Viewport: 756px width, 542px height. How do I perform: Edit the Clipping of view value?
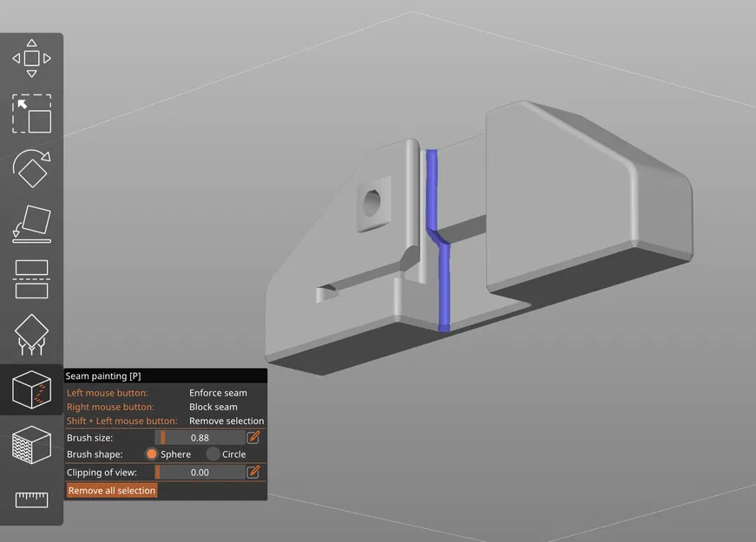click(x=253, y=472)
